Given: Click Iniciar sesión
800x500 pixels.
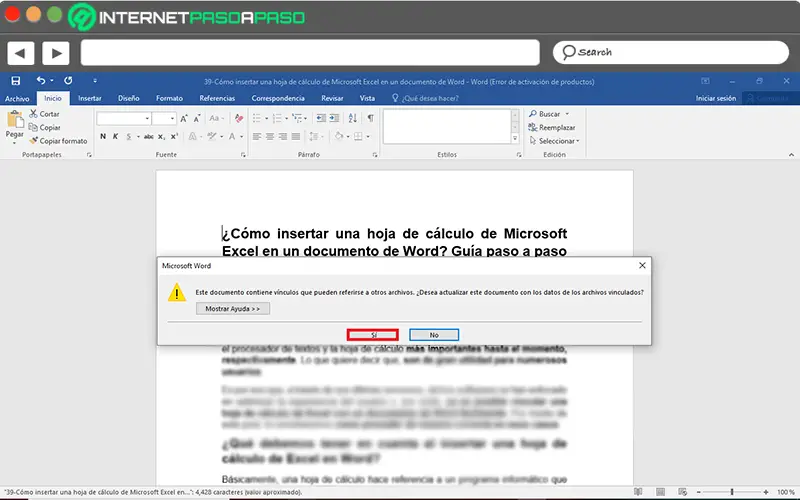Looking at the screenshot, I should 716,98.
